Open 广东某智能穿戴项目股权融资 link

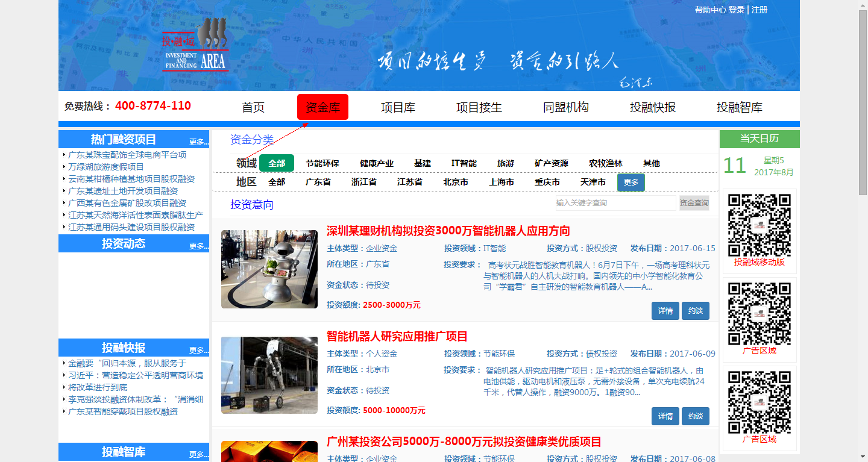pos(123,411)
